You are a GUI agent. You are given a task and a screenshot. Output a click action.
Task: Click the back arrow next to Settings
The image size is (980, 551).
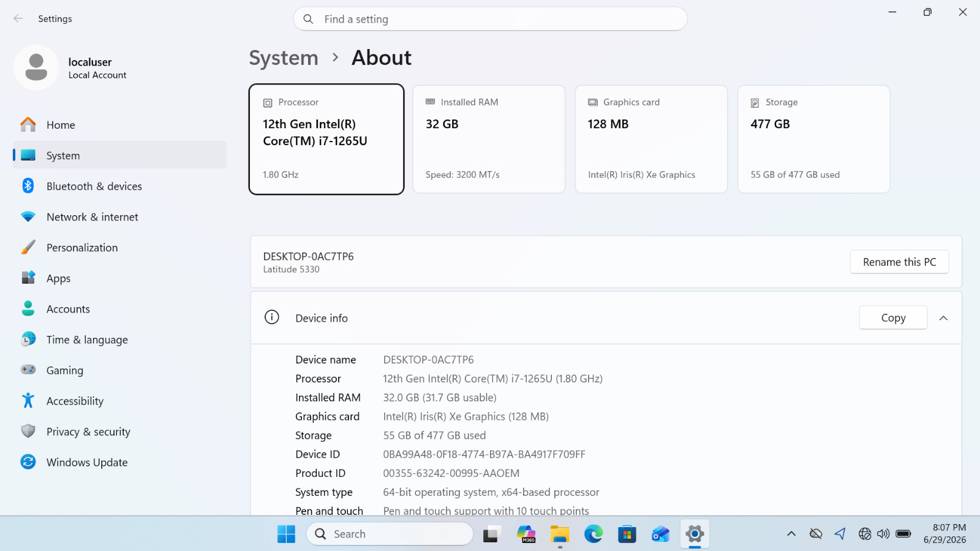(18, 18)
